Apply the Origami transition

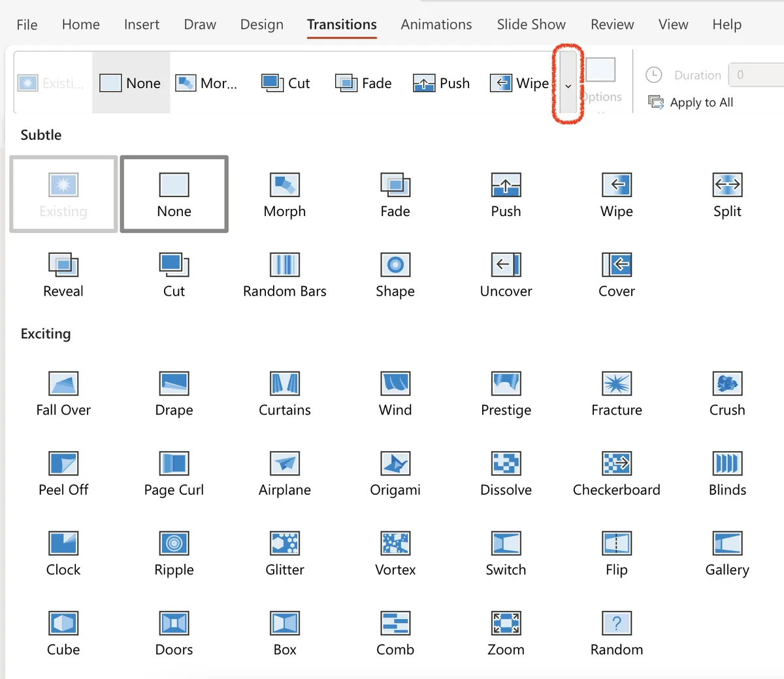pyautogui.click(x=395, y=474)
